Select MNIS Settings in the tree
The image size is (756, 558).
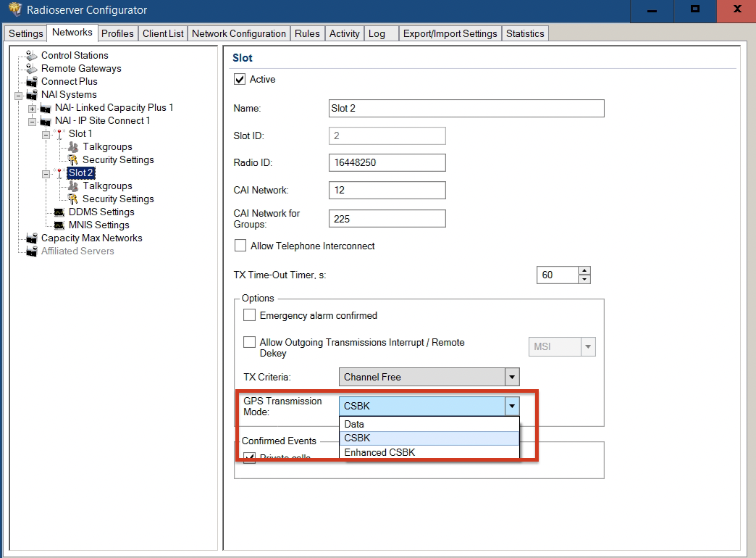(x=98, y=225)
